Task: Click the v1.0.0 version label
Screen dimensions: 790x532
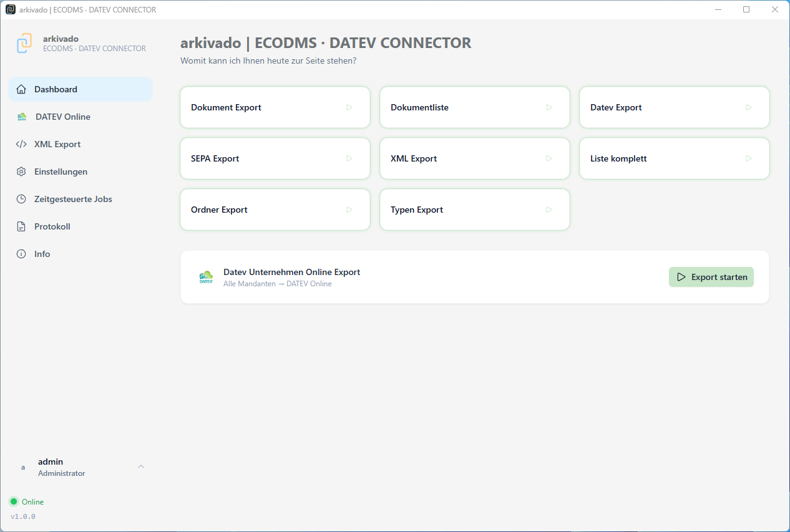Action: [x=23, y=516]
